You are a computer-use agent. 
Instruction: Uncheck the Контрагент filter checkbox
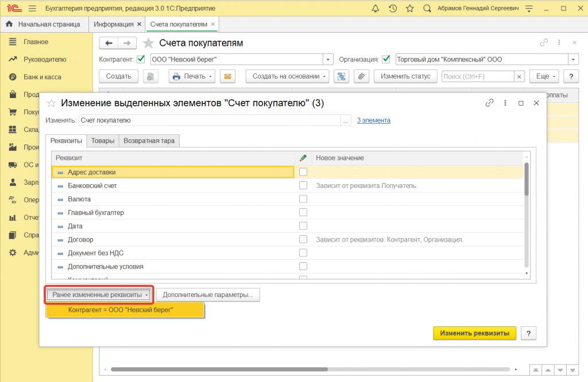click(141, 59)
